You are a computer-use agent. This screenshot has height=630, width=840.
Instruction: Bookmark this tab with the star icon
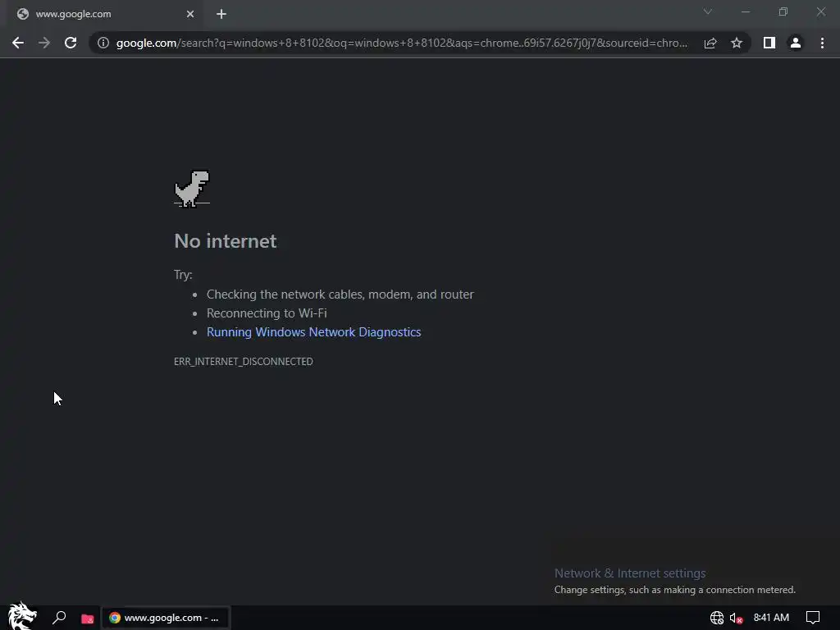coord(737,43)
